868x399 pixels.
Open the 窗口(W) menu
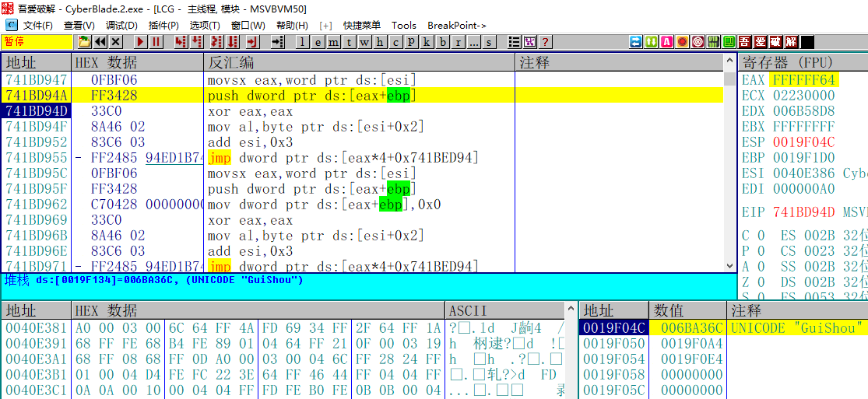[x=248, y=26]
